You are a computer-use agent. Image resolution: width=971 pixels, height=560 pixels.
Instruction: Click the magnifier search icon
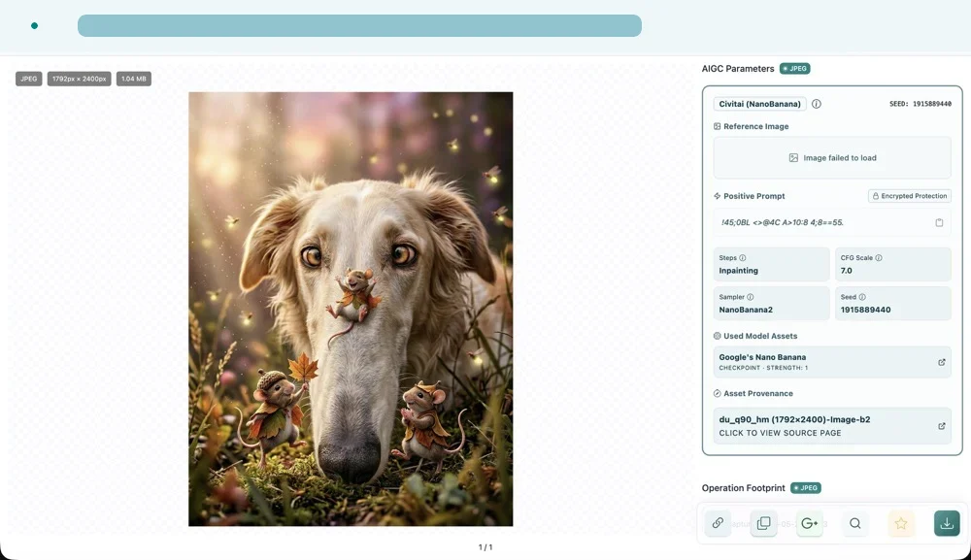(855, 523)
